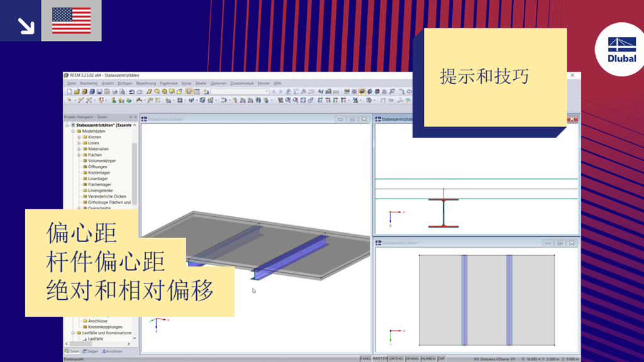This screenshot has height=362, width=644.
Task: Select Anschlüsse in the navigator tree
Action: [97, 321]
